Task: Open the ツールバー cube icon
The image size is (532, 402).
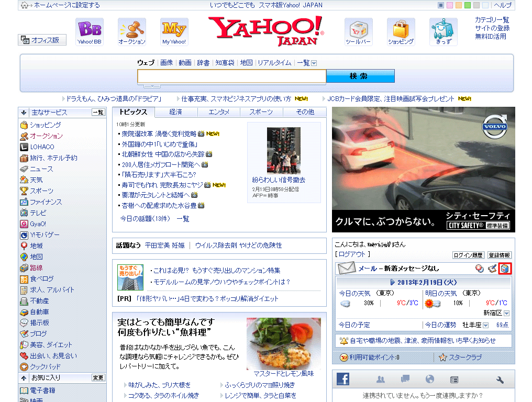Action: pyautogui.click(x=358, y=31)
